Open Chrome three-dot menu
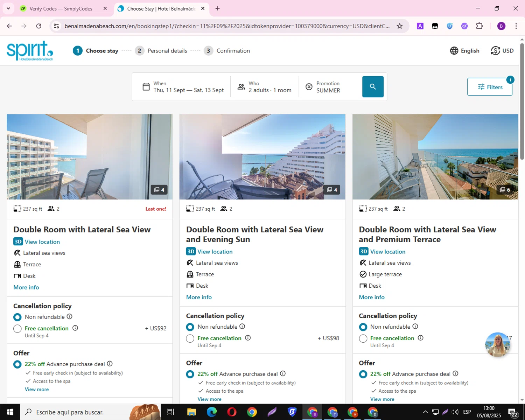This screenshot has height=420, width=525. [x=516, y=26]
